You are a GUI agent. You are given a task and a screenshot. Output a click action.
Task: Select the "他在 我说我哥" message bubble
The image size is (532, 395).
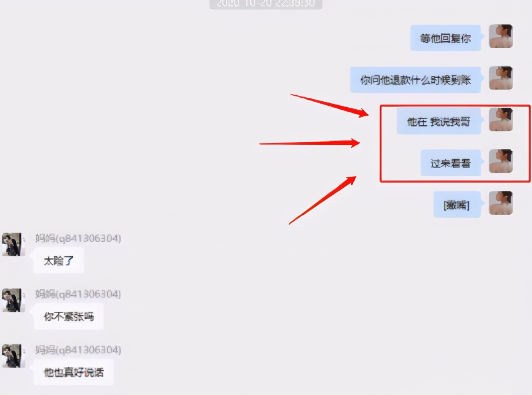[x=439, y=122]
